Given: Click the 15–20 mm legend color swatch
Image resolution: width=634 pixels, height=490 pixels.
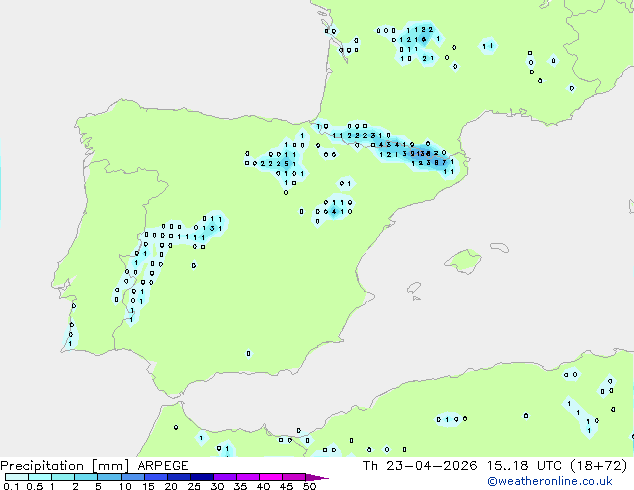Looking at the screenshot, I should 156,477.
